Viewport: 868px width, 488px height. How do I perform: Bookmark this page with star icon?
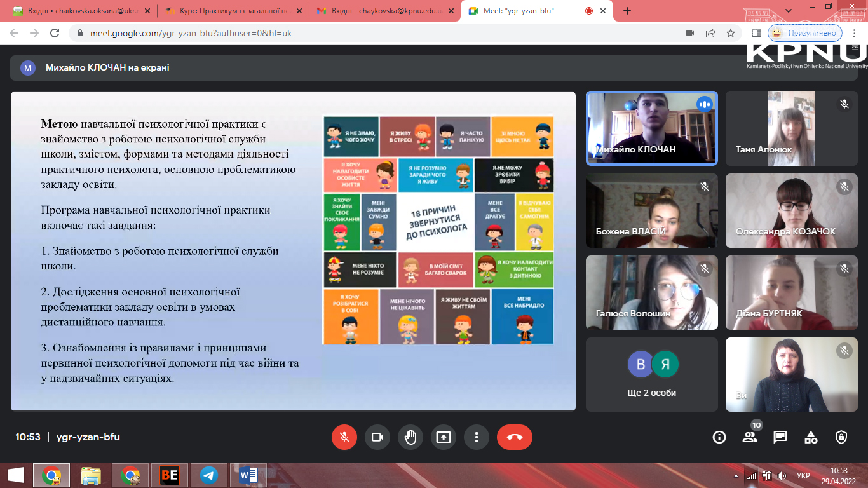click(x=731, y=33)
